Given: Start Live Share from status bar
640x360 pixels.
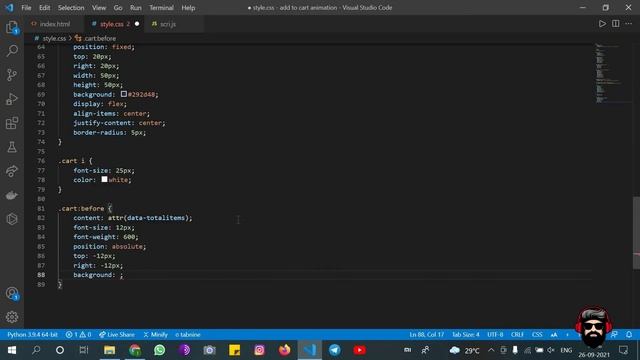Looking at the screenshot, I should point(117,334).
